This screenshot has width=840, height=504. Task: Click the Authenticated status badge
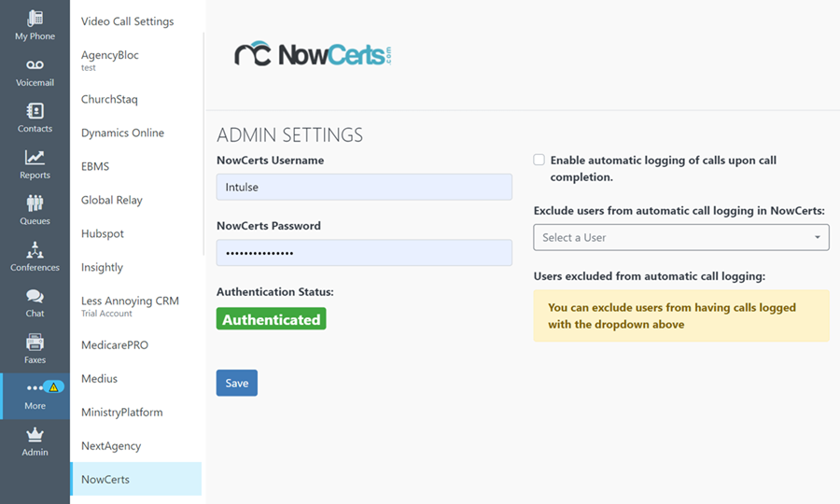(271, 318)
